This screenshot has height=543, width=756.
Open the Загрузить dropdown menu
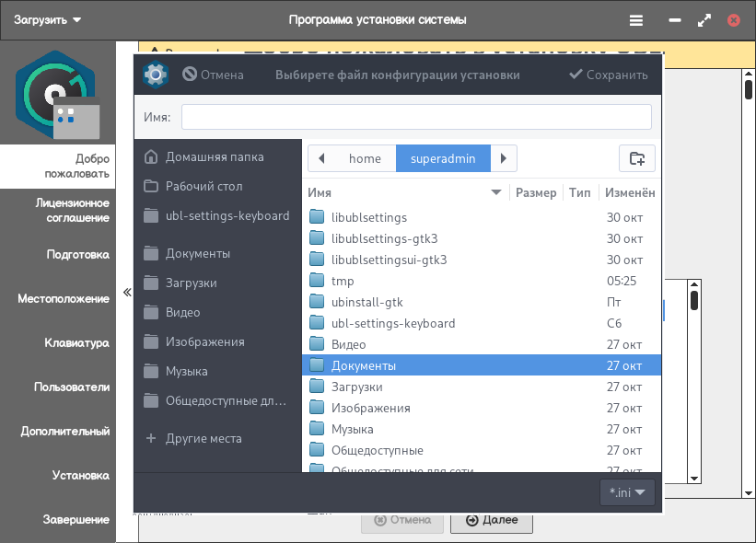point(47,19)
